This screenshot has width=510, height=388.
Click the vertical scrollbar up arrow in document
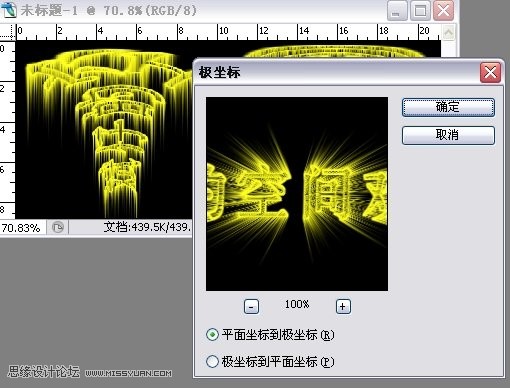point(449,32)
